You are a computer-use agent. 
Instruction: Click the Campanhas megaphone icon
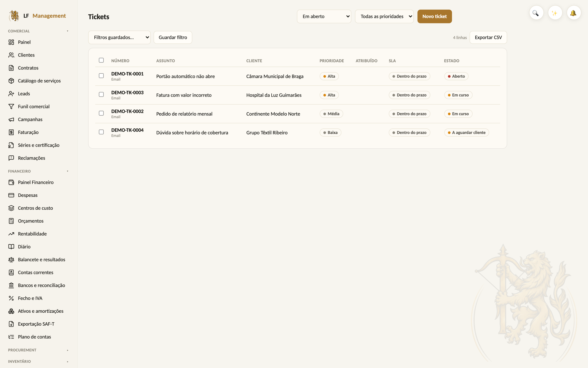(11, 120)
